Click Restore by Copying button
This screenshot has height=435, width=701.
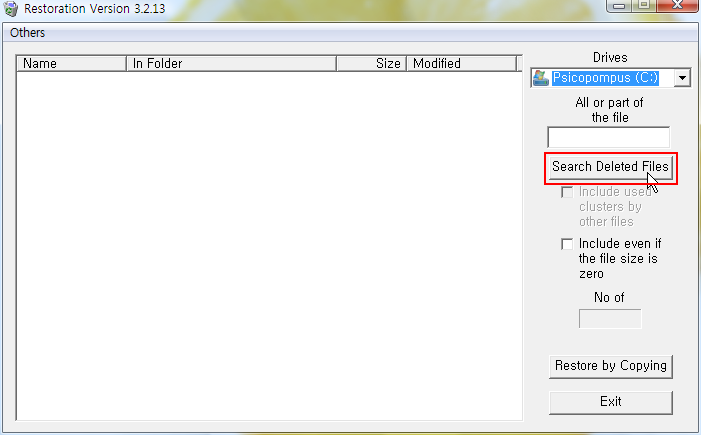611,366
